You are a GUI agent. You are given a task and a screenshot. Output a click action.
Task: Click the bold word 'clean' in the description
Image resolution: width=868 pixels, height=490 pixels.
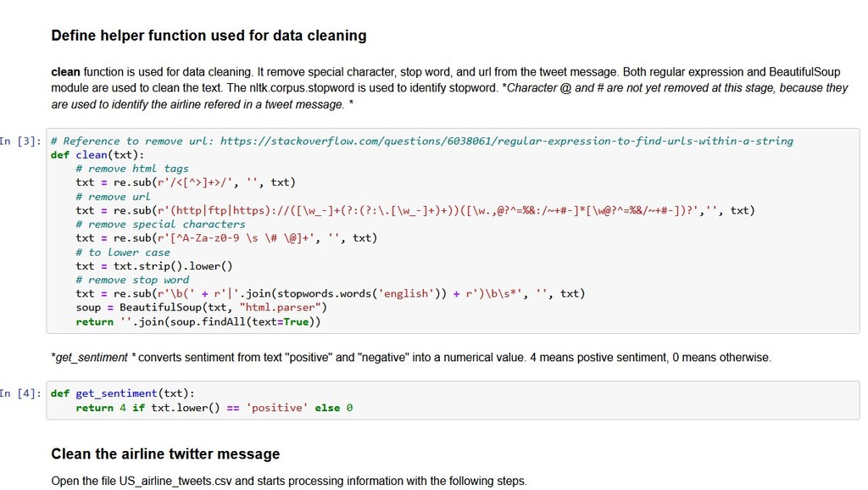65,72
